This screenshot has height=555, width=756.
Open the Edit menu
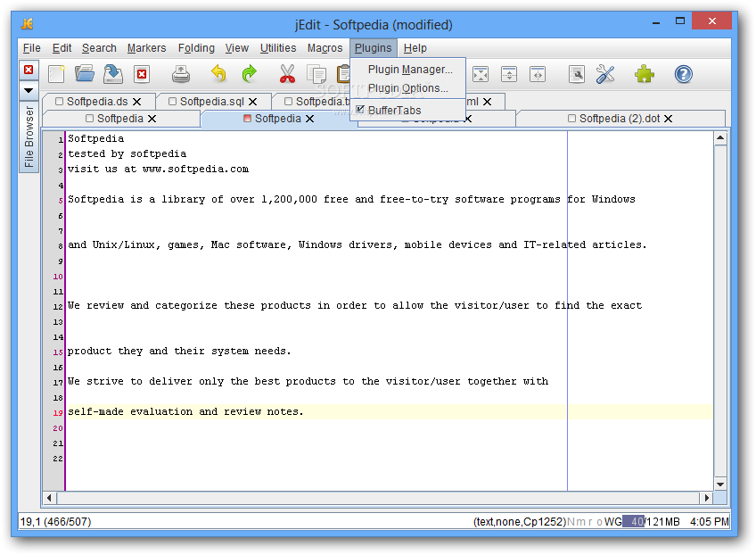click(x=62, y=48)
